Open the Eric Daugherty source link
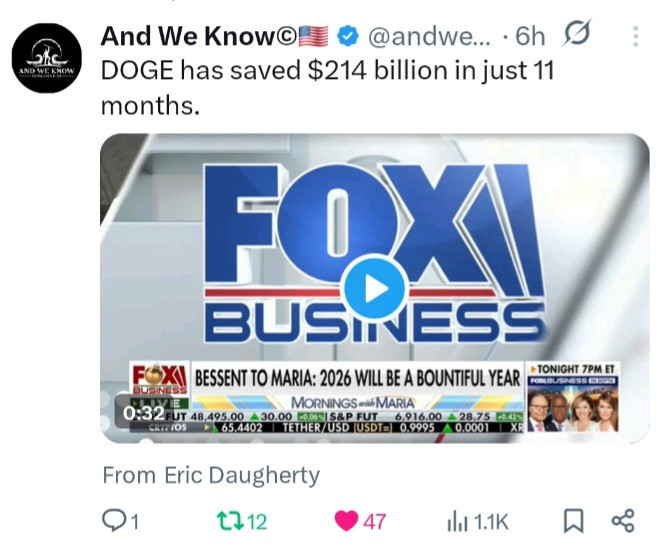The height and width of the screenshot is (549, 661). (211, 476)
